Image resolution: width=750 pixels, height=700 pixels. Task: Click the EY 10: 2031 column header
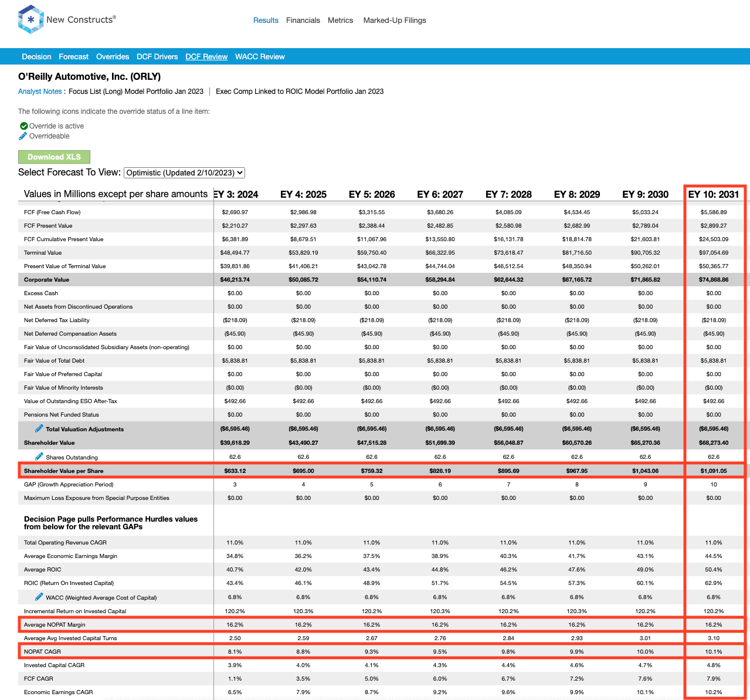[714, 194]
